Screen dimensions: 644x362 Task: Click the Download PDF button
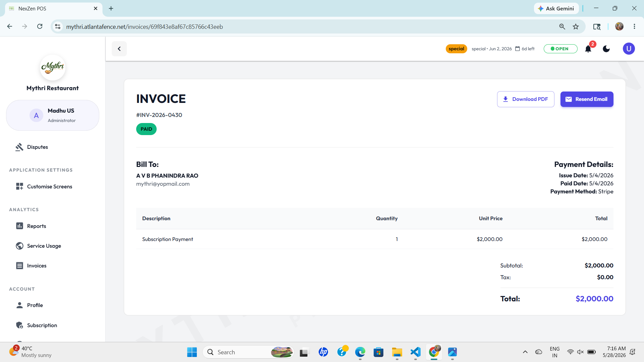point(526,99)
